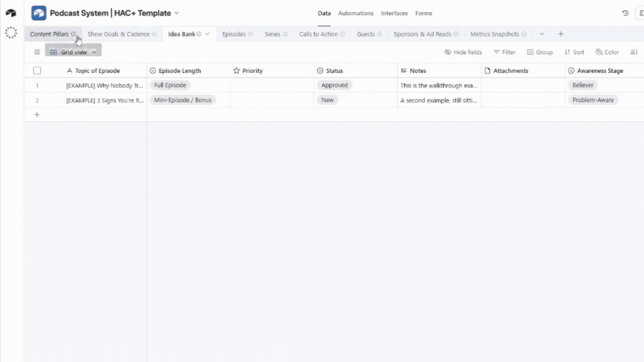Screen dimensions: 644x362
Task: Click the Episode Length select field icon
Action: pos(153,71)
